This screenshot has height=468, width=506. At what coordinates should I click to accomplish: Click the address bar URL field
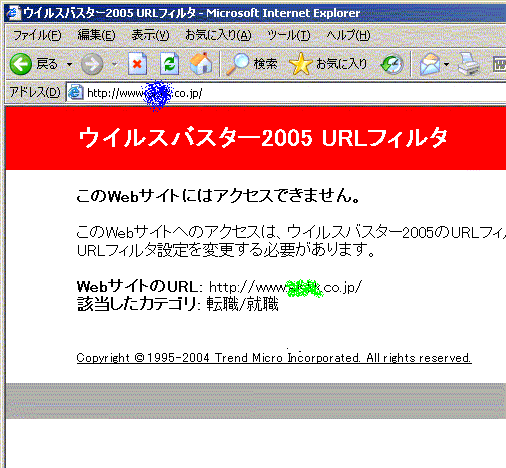coord(287,93)
